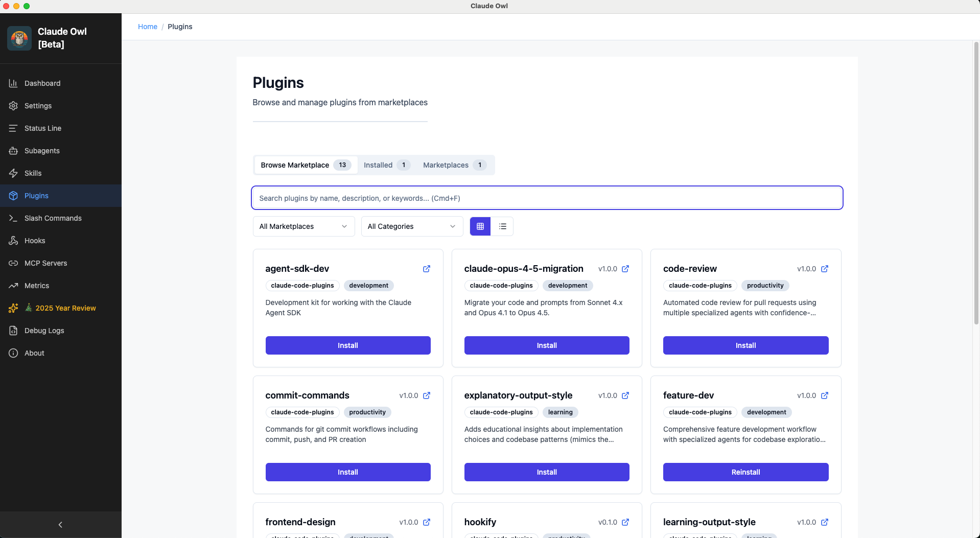Image resolution: width=980 pixels, height=538 pixels.
Task: Open the All Categories filter dropdown
Action: coord(411,226)
